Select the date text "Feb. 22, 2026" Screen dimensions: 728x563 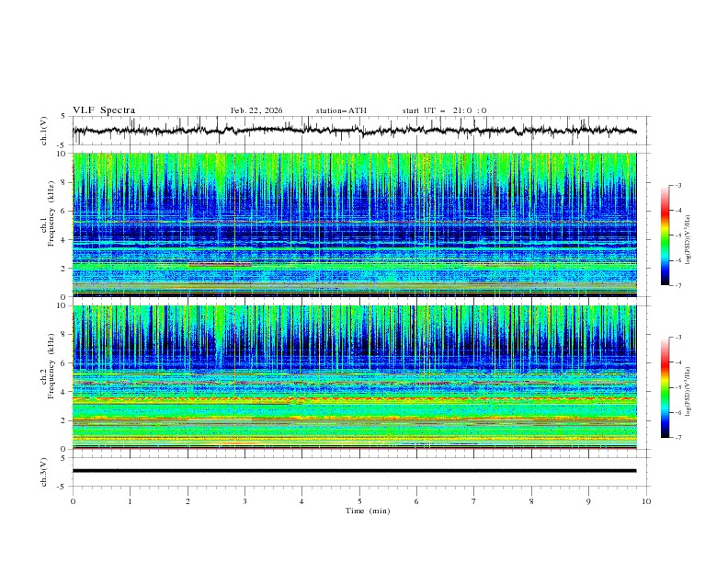click(x=256, y=110)
